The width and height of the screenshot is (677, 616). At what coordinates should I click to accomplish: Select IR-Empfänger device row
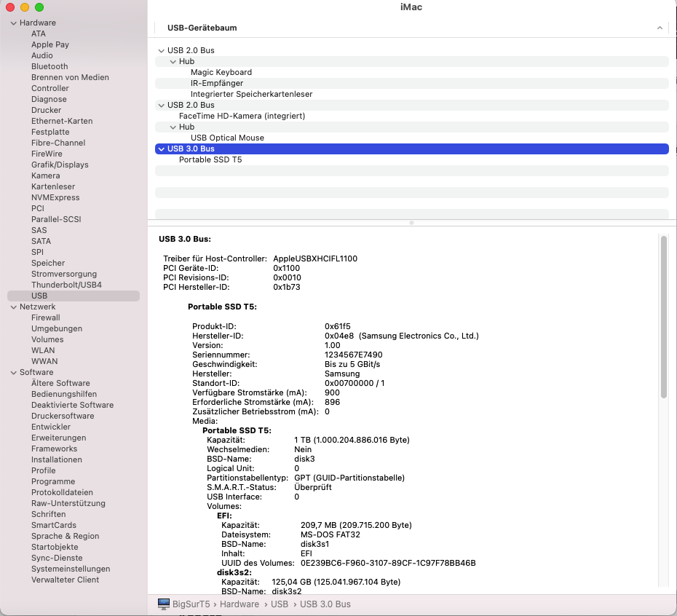tap(412, 83)
